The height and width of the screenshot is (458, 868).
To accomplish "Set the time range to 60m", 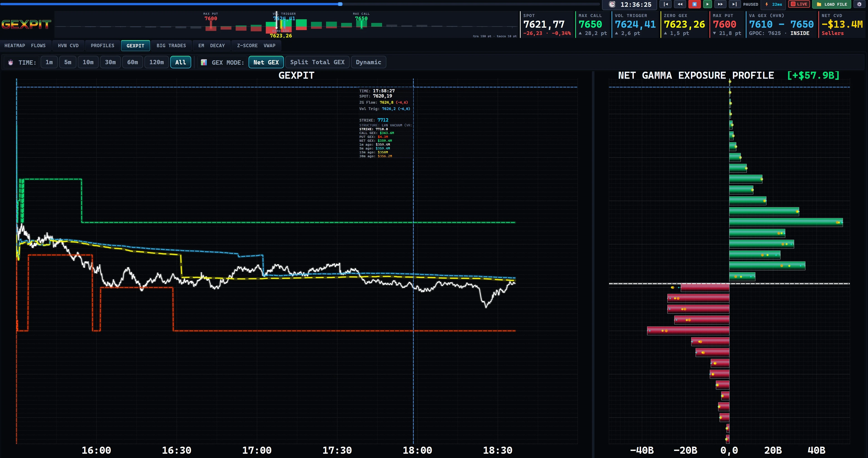I will [132, 62].
